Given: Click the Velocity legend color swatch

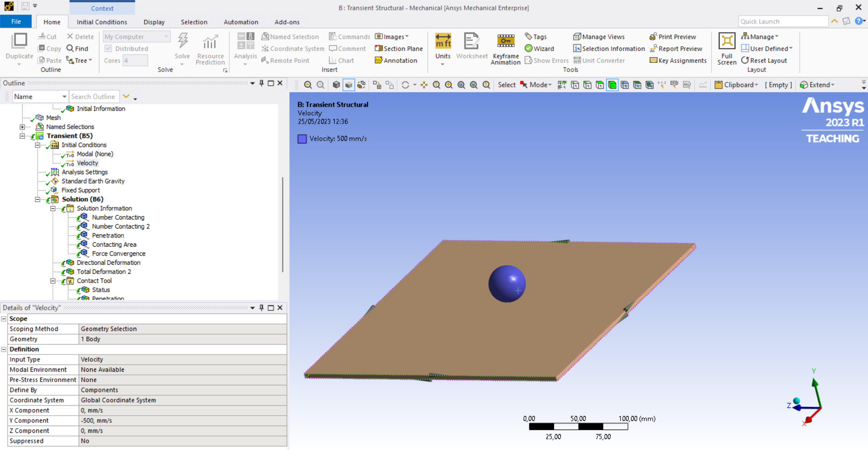Looking at the screenshot, I should [x=302, y=139].
